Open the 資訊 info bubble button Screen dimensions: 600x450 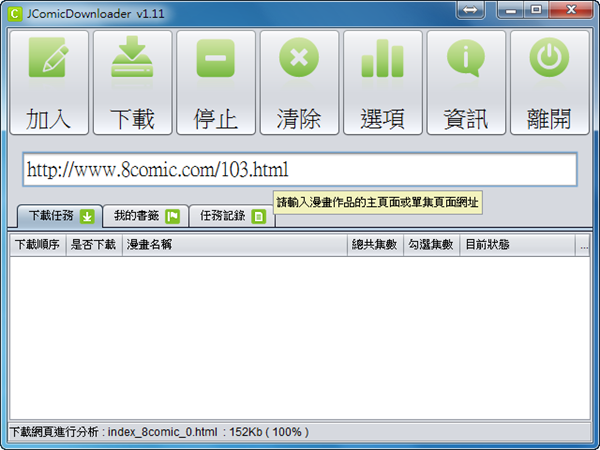pyautogui.click(x=466, y=83)
